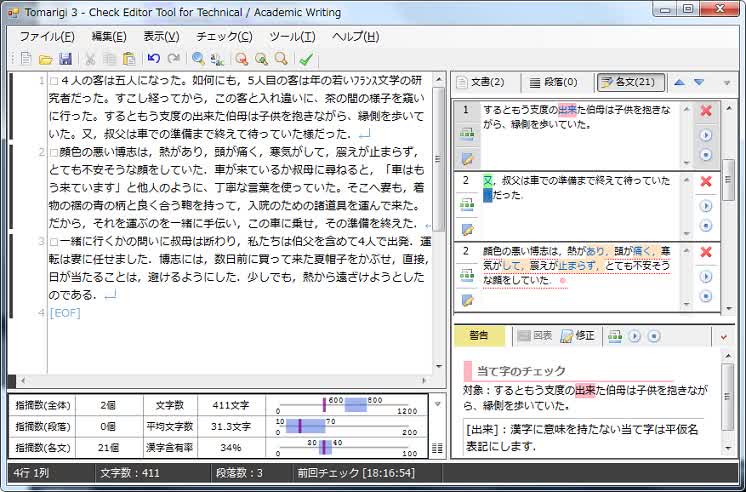The height and width of the screenshot is (492, 746).
Task: Click the plain orange magnifier icon
Action: [281, 59]
